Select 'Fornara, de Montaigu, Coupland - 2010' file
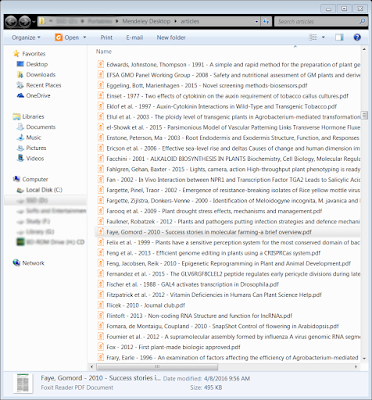 pyautogui.click(x=223, y=326)
